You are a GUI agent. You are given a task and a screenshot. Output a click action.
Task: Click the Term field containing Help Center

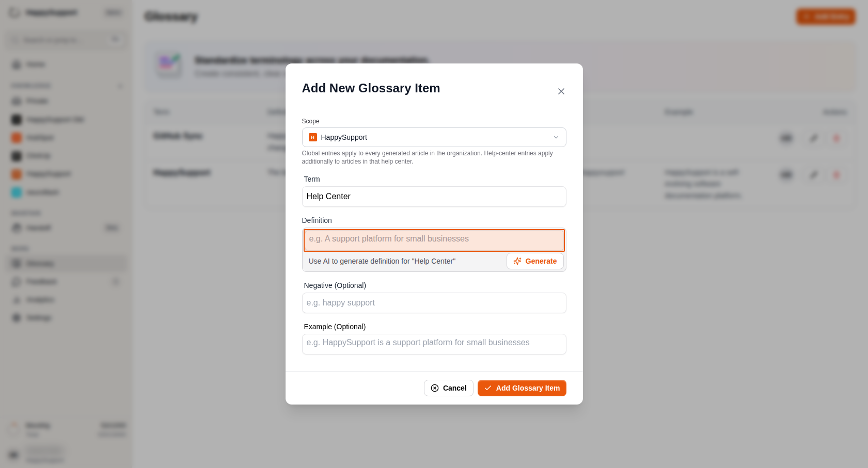pyautogui.click(x=434, y=197)
